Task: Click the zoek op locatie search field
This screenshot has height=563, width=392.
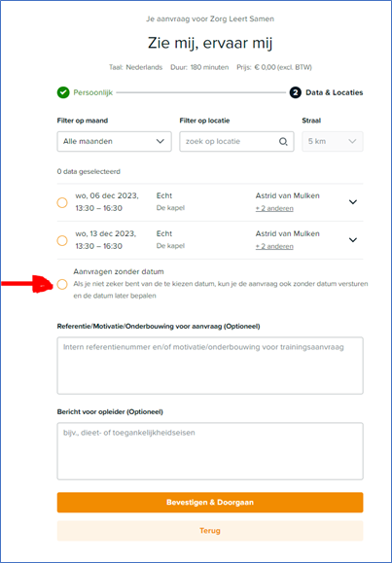Action: click(x=236, y=141)
